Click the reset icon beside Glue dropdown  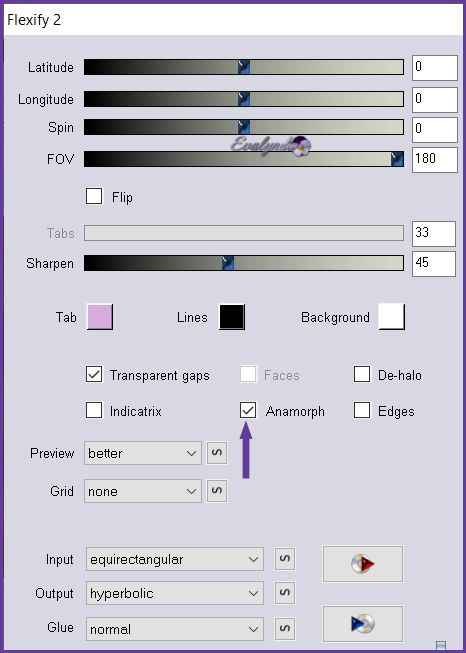point(285,628)
